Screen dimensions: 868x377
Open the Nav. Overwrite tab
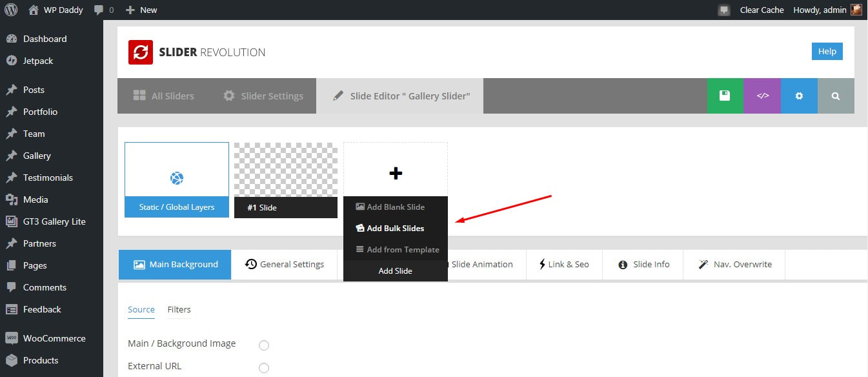point(734,265)
